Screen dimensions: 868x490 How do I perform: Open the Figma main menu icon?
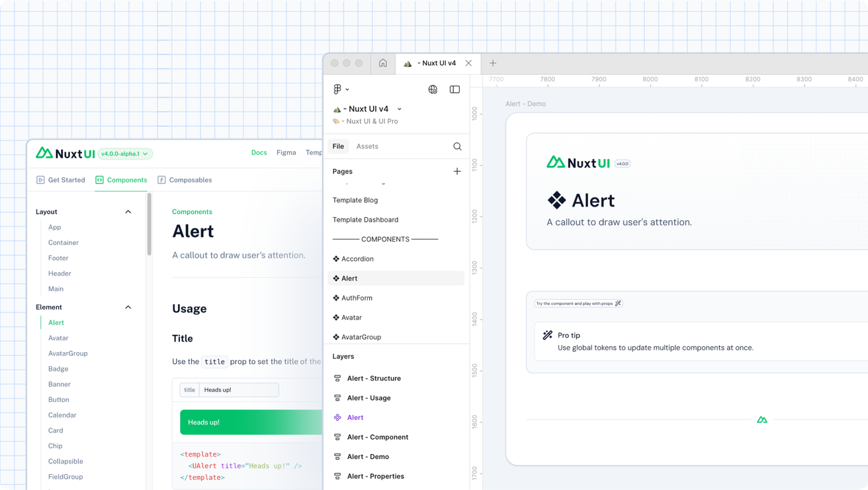337,89
